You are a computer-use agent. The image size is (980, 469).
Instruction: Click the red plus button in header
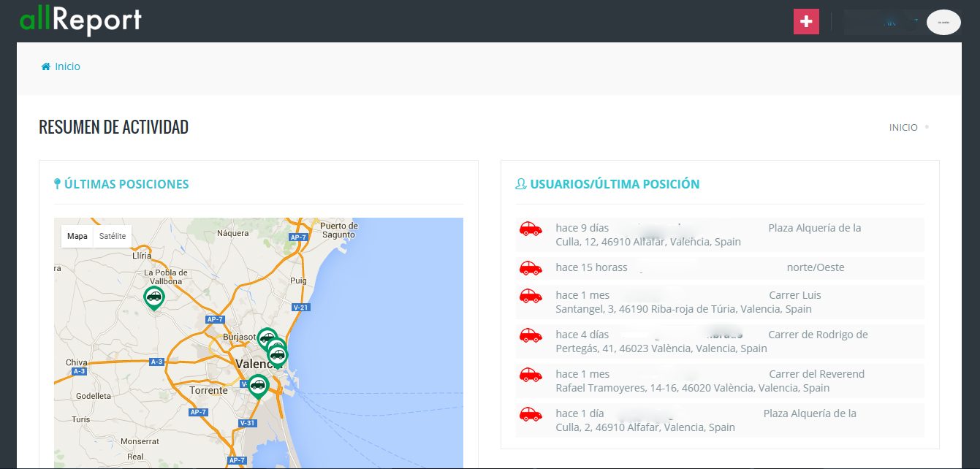pyautogui.click(x=807, y=22)
